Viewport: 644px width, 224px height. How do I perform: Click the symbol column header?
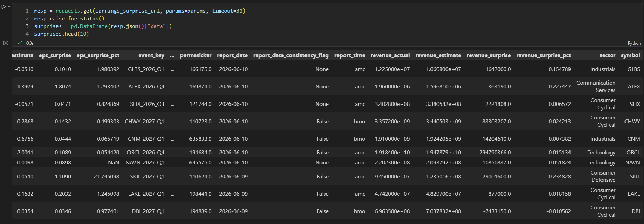630,55
